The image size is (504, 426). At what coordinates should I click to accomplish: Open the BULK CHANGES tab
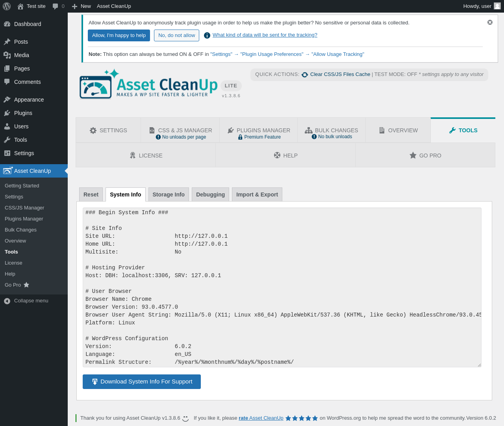(x=332, y=130)
